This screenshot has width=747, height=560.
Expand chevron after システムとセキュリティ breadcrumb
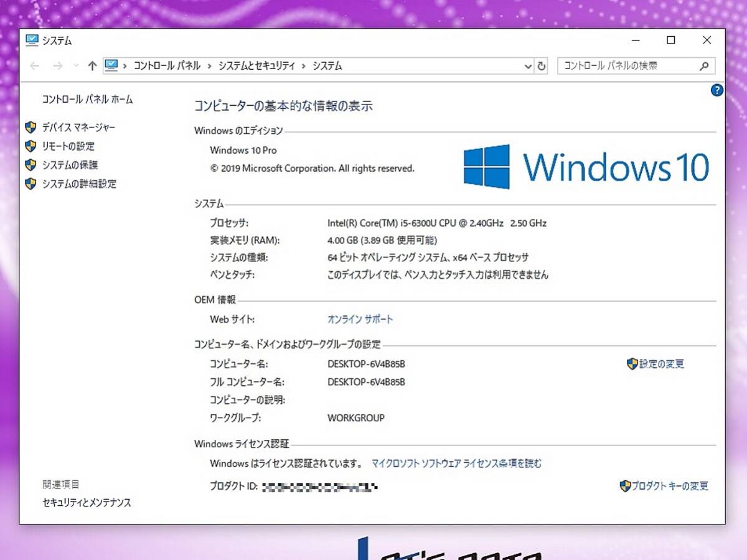[304, 65]
